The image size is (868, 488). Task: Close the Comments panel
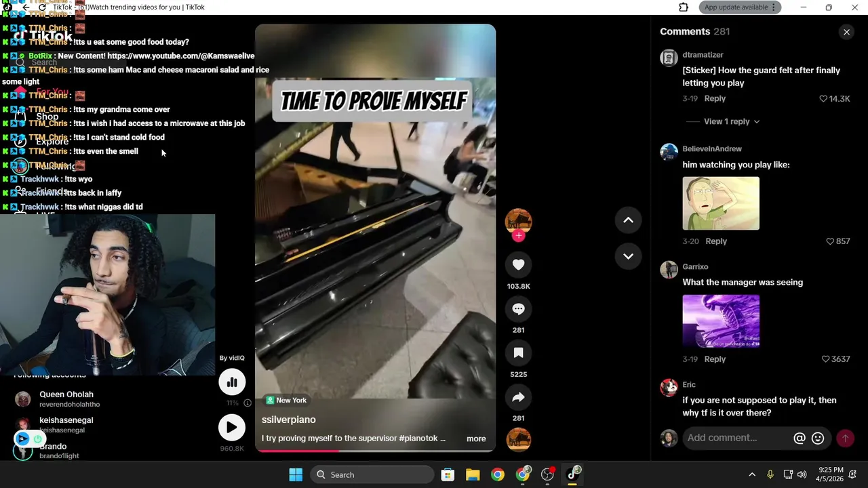(846, 32)
